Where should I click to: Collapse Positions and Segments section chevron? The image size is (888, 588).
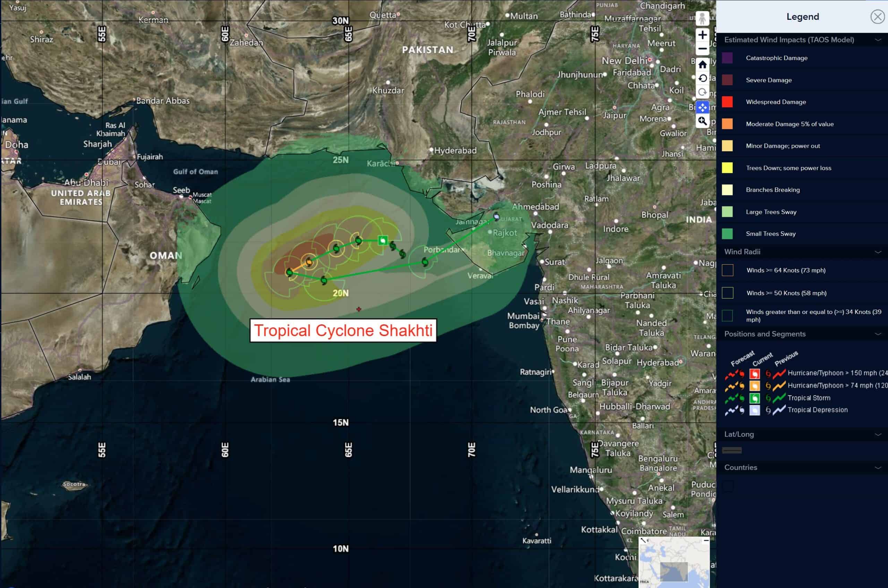(878, 334)
